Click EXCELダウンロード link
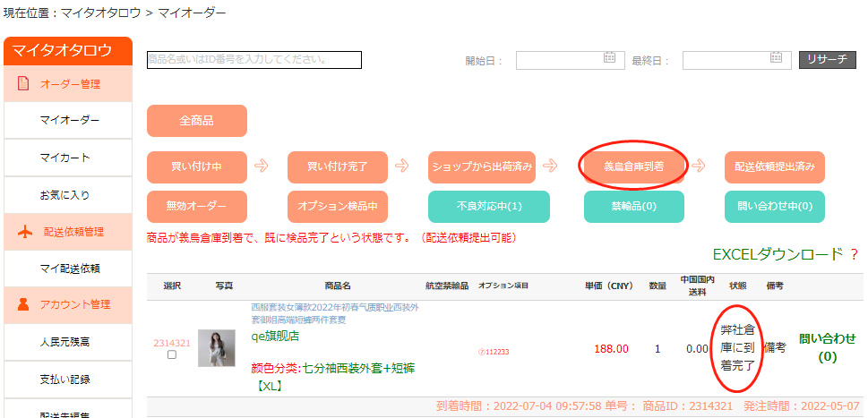This screenshot has width=868, height=418. (776, 255)
